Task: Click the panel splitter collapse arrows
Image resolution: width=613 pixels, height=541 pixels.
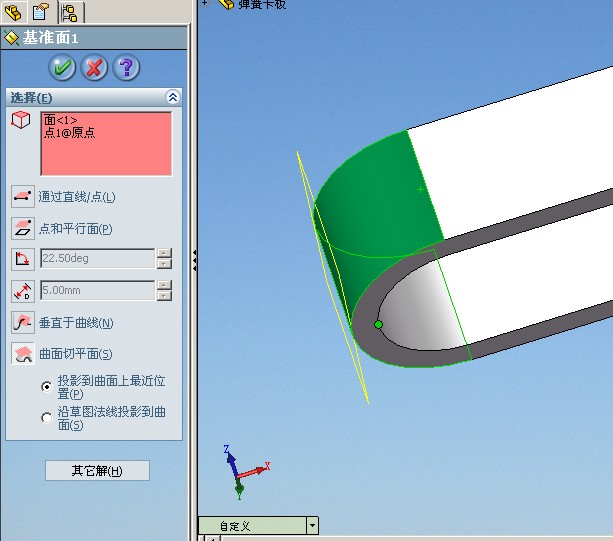Action: click(194, 261)
